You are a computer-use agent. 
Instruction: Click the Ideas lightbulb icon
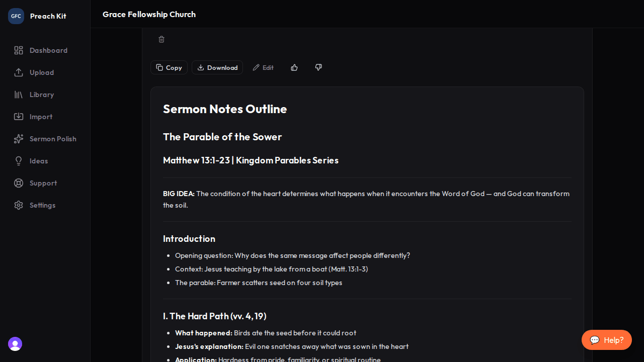coord(19,161)
